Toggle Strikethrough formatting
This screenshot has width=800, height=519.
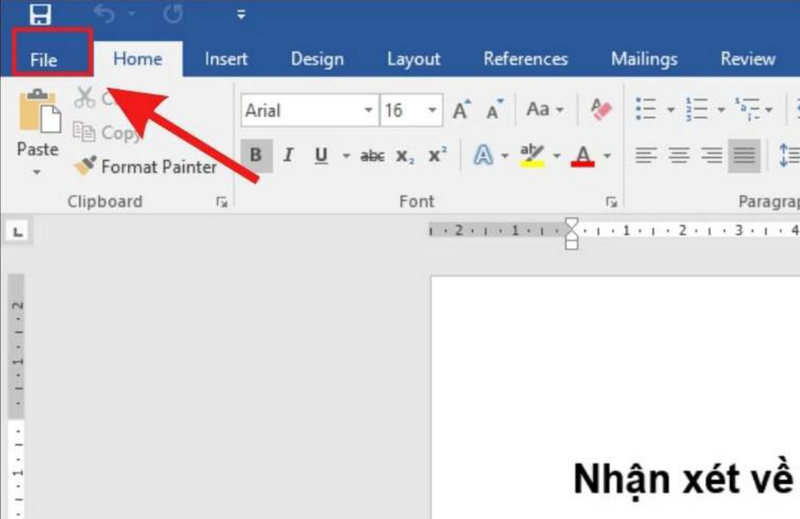pyautogui.click(x=372, y=156)
